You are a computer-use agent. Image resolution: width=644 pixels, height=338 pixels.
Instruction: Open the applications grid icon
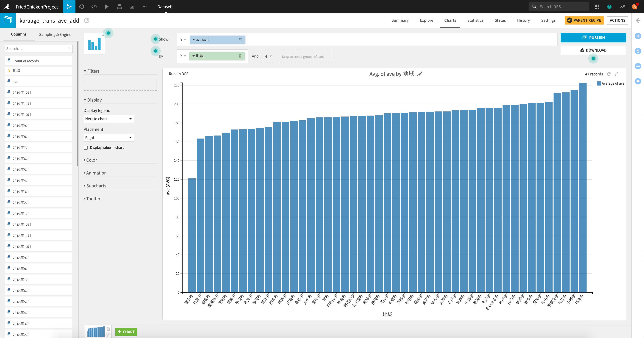pos(597,6)
